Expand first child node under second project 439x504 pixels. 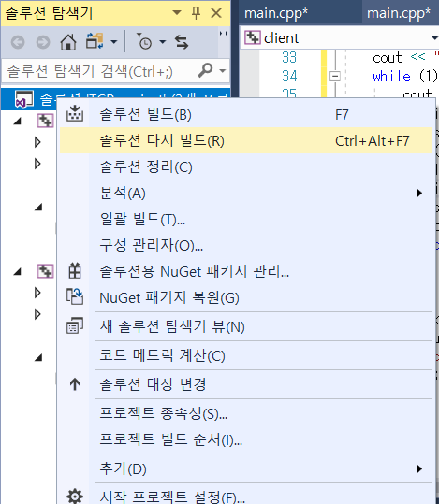tap(37, 293)
